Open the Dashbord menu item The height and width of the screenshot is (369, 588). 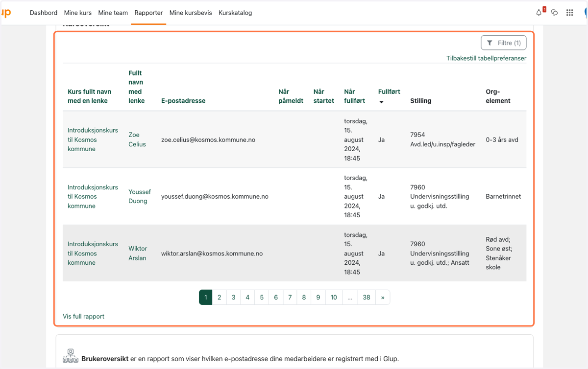pyautogui.click(x=44, y=13)
